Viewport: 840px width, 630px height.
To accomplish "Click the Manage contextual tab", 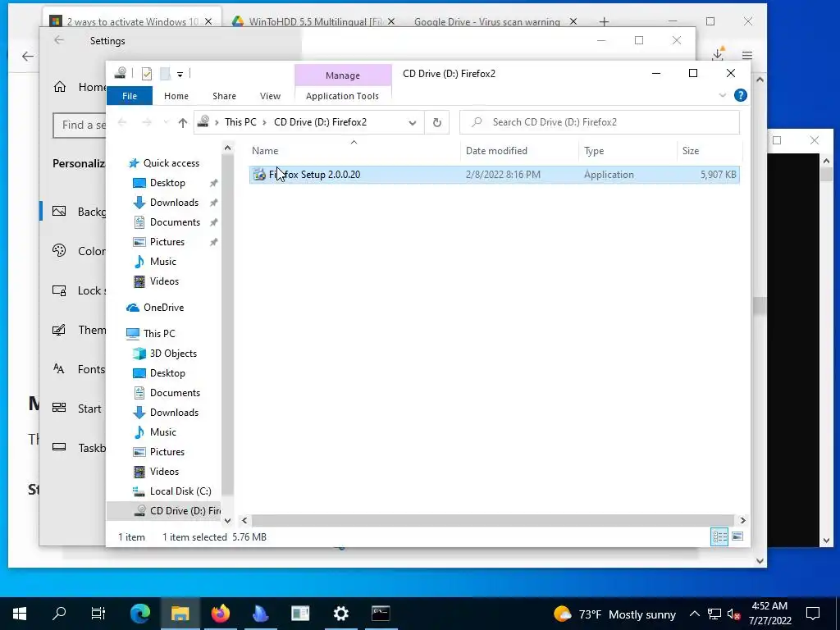I will (343, 75).
